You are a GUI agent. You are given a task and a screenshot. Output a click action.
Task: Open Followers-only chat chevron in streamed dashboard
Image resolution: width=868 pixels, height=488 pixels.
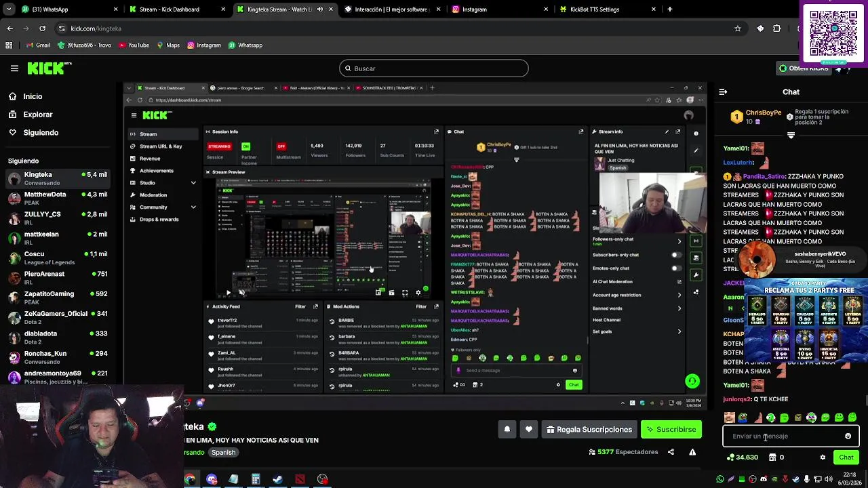point(679,241)
